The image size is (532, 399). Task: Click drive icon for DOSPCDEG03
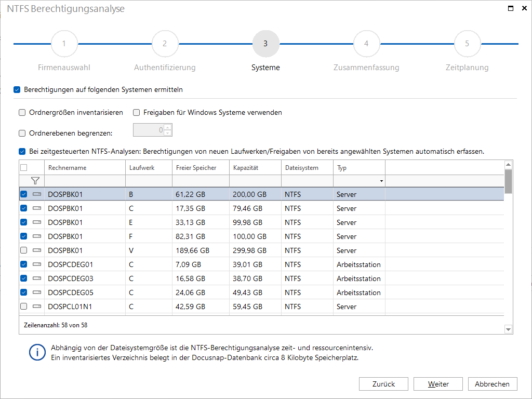click(x=37, y=278)
